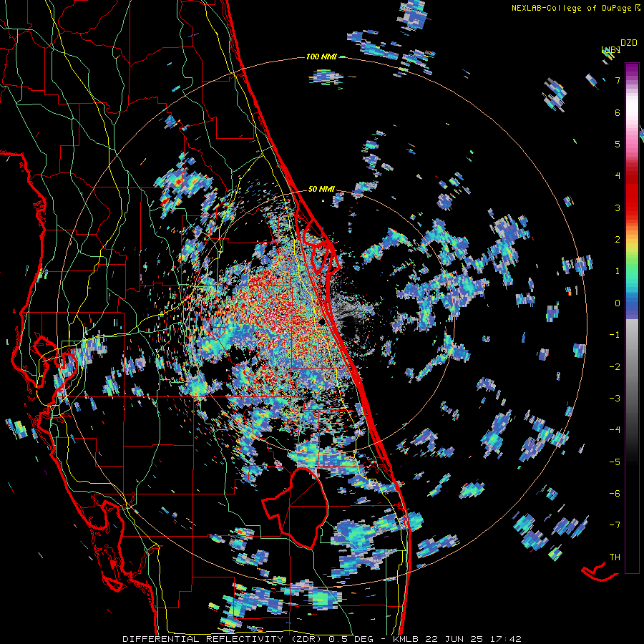This screenshot has width=644, height=644.
Task: Click the -3 value on the dB scale
Action: click(x=615, y=399)
